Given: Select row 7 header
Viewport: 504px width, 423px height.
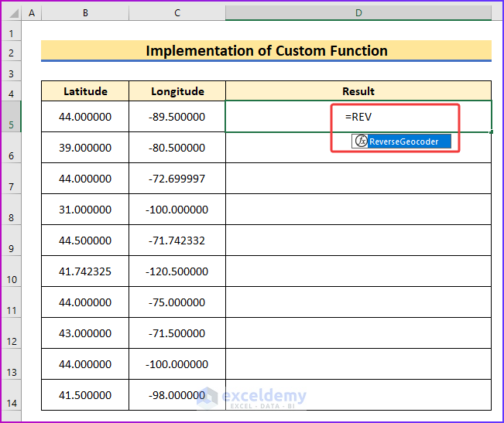Looking at the screenshot, I should 12,178.
